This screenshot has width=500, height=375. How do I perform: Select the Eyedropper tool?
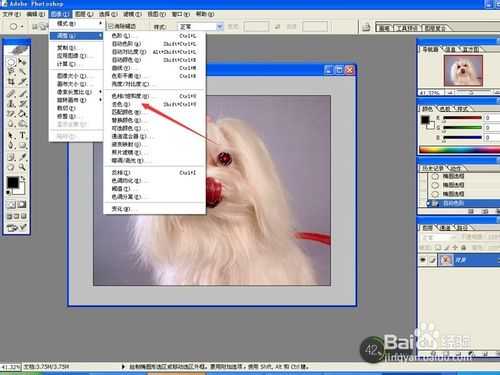22,157
